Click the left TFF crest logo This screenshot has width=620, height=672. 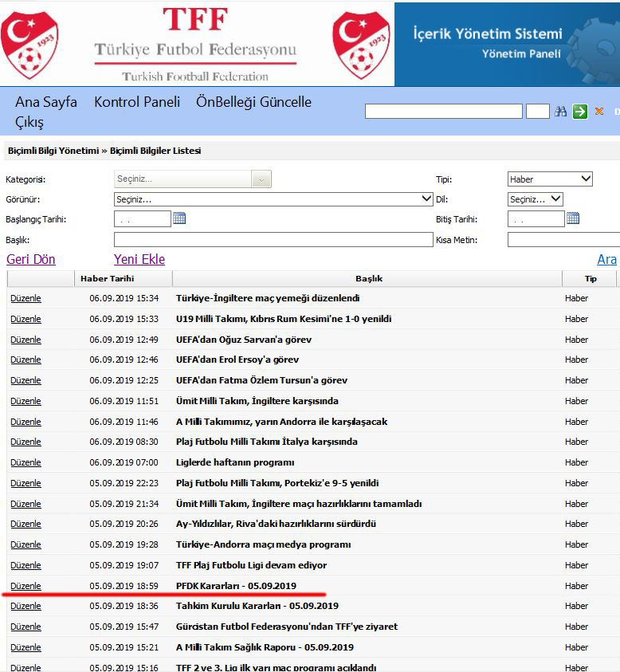(29, 45)
